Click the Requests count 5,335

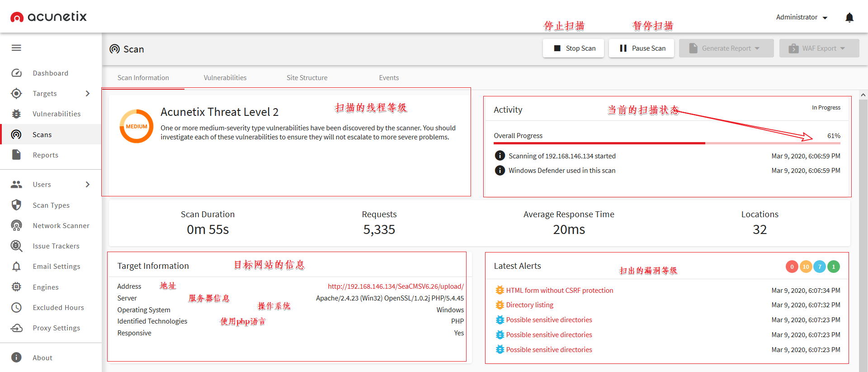[x=379, y=229]
